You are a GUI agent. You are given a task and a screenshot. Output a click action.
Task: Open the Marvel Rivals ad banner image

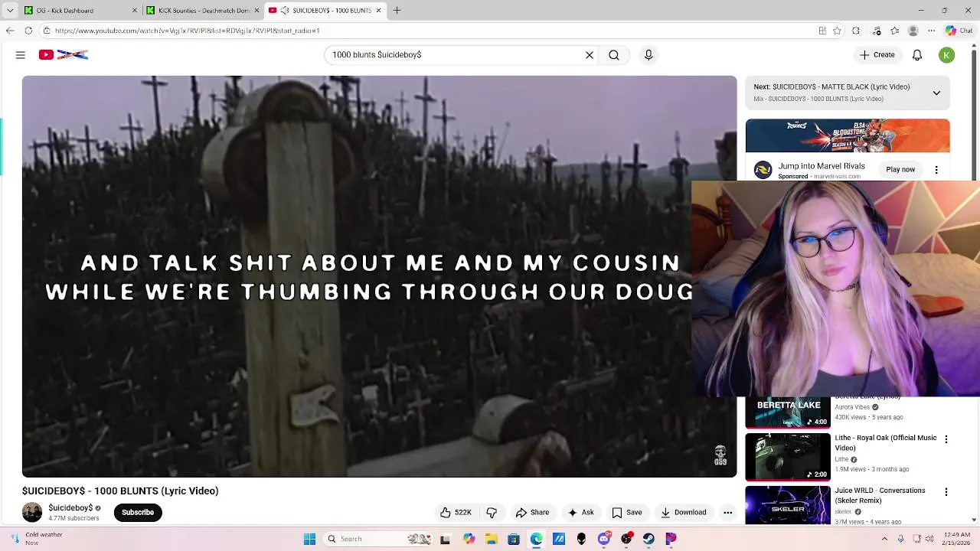click(x=848, y=136)
